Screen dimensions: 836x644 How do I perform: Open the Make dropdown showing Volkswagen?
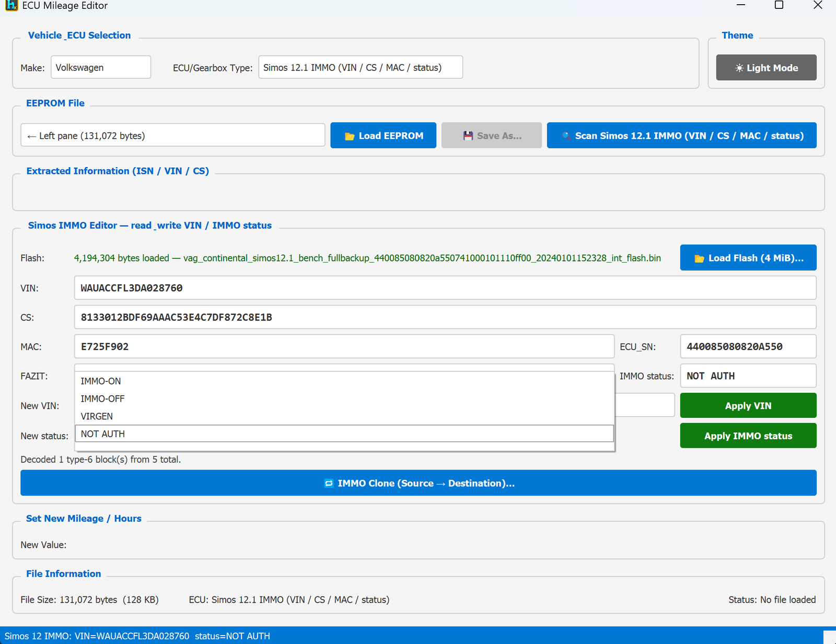[x=101, y=67]
